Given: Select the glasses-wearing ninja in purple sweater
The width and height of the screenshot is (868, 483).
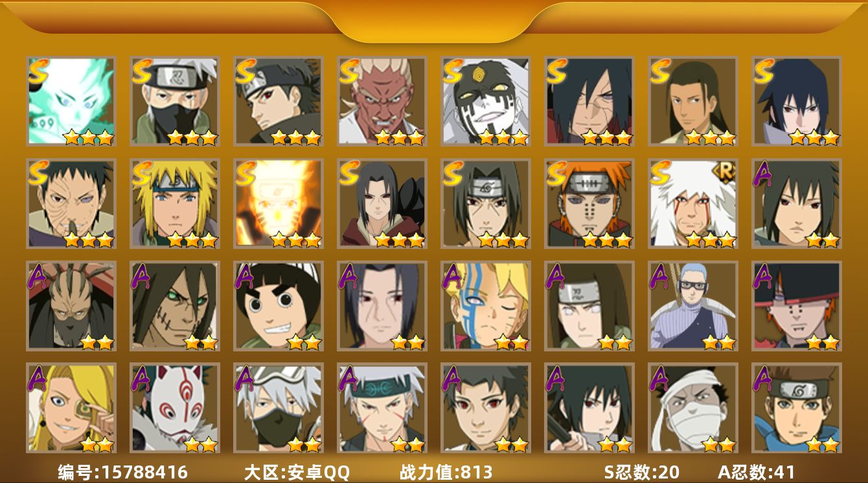Looking at the screenshot, I should (x=692, y=306).
